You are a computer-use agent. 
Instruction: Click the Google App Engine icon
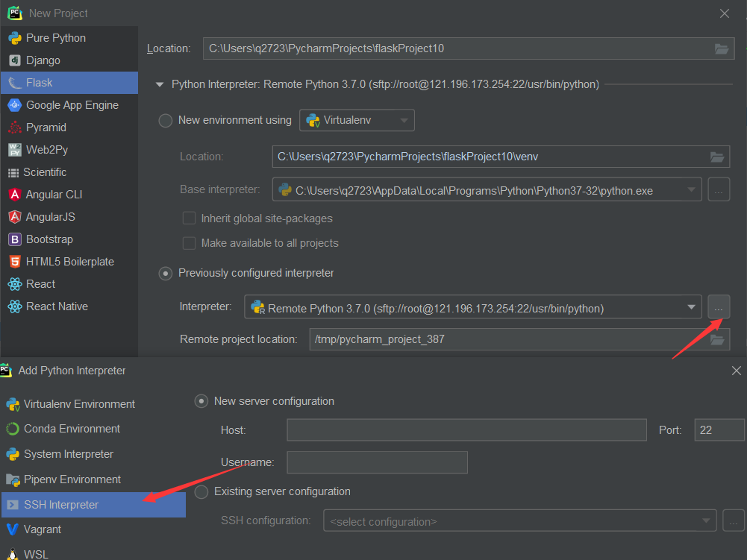tap(15, 105)
